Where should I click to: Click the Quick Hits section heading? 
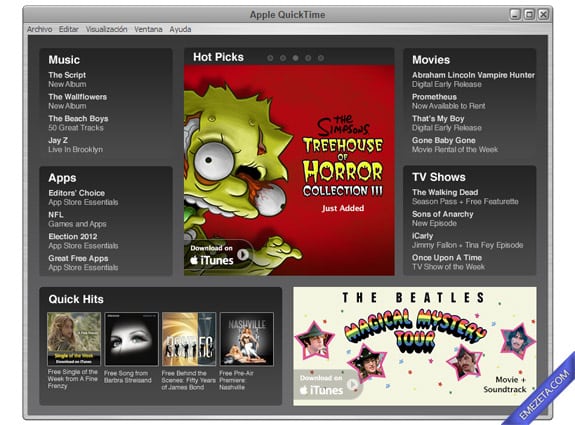coord(76,299)
